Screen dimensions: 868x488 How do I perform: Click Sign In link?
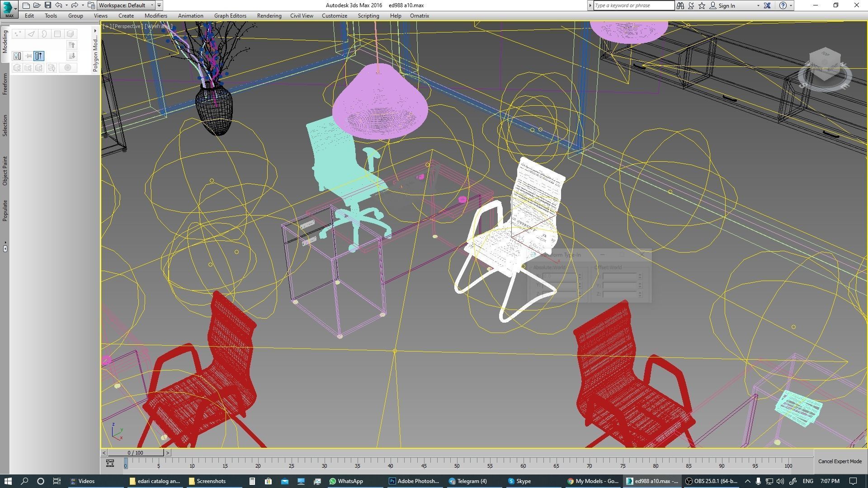point(726,6)
